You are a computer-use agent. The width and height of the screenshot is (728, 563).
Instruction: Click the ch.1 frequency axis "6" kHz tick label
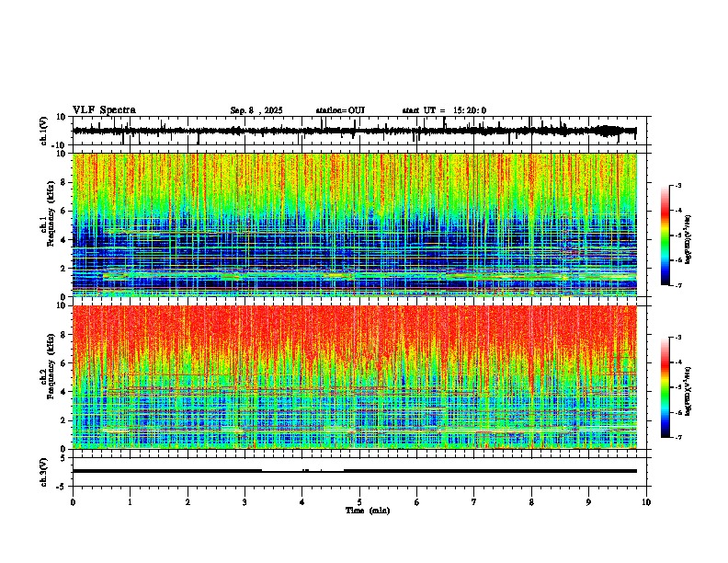64,212
